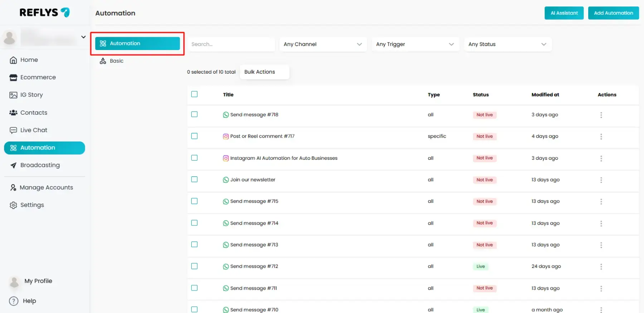This screenshot has width=644, height=313.
Task: Click into the Search input field
Action: click(231, 44)
